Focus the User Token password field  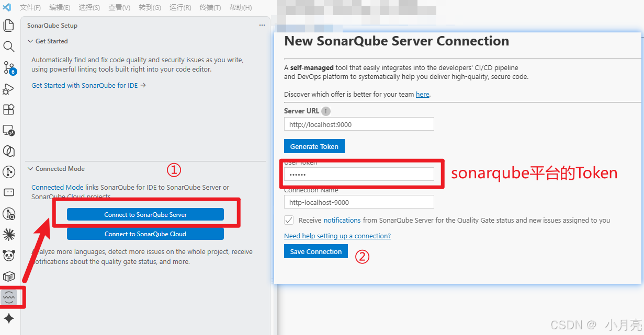[359, 174]
